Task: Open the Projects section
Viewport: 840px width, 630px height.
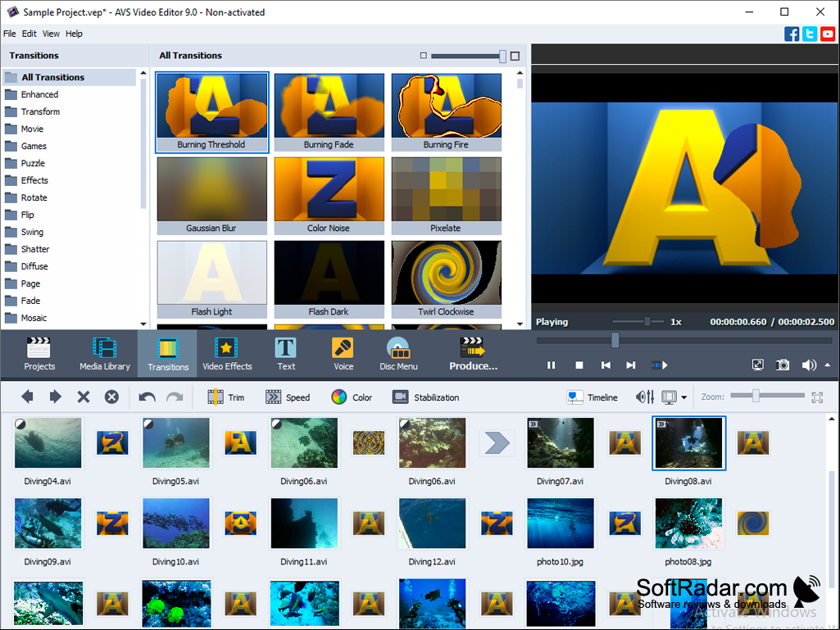Action: (39, 354)
